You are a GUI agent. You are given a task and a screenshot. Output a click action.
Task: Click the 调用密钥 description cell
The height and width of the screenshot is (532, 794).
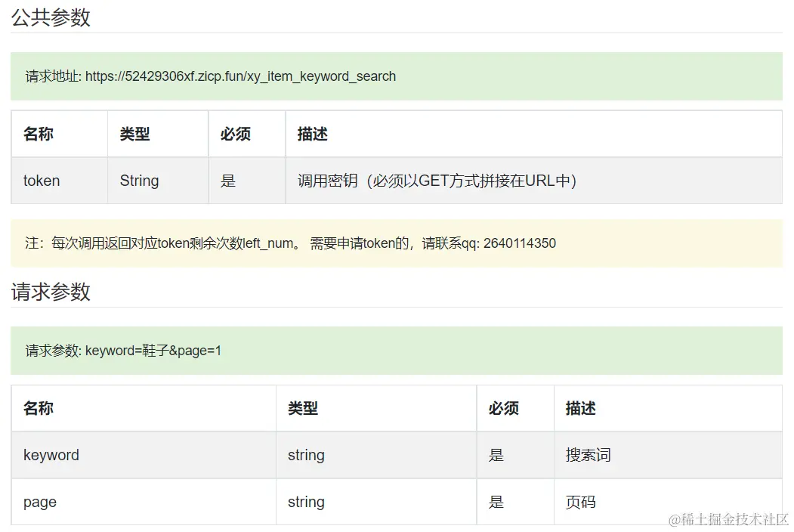click(533, 181)
